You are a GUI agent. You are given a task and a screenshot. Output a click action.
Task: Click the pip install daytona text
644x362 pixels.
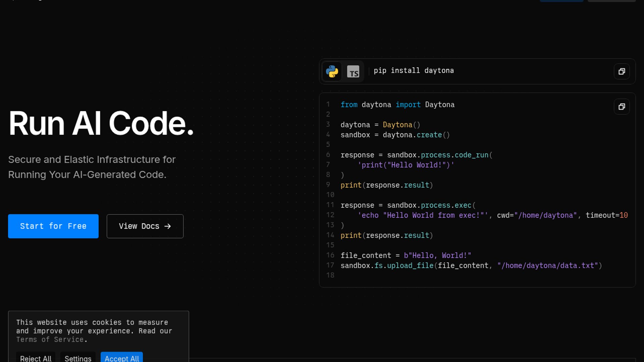[414, 71]
